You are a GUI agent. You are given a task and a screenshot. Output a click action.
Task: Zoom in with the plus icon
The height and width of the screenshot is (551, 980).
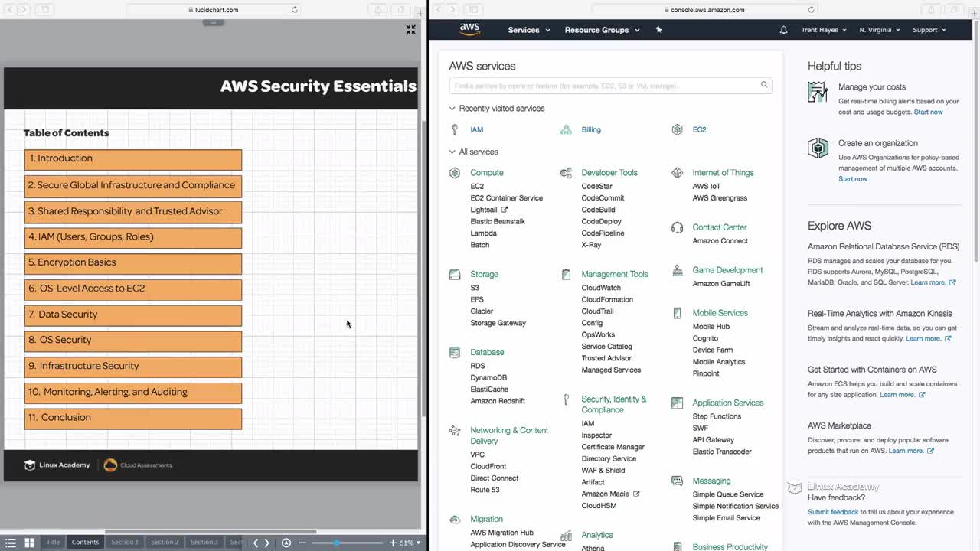pyautogui.click(x=393, y=543)
